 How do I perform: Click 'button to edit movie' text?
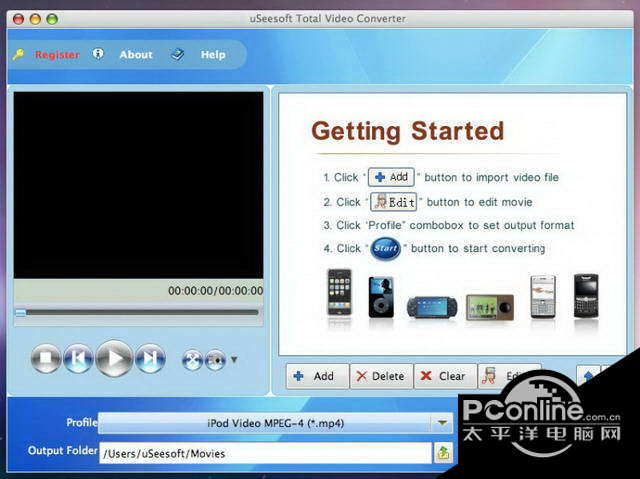click(480, 202)
